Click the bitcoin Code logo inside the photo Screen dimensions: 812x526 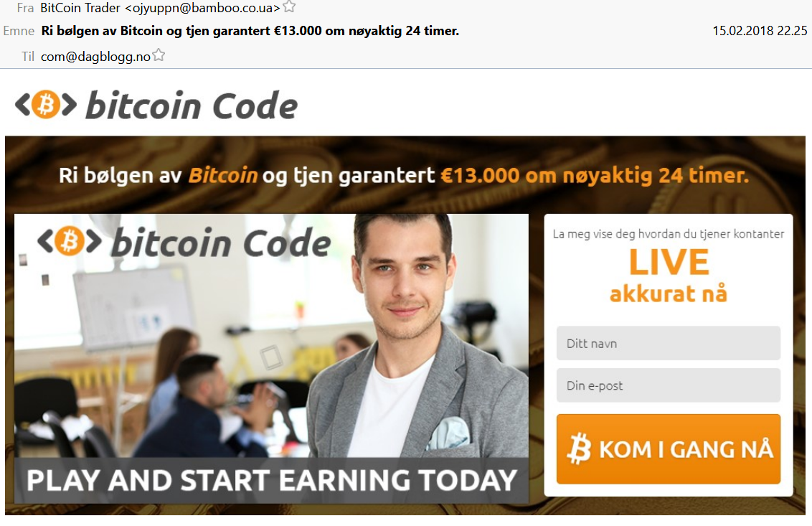pos(184,242)
